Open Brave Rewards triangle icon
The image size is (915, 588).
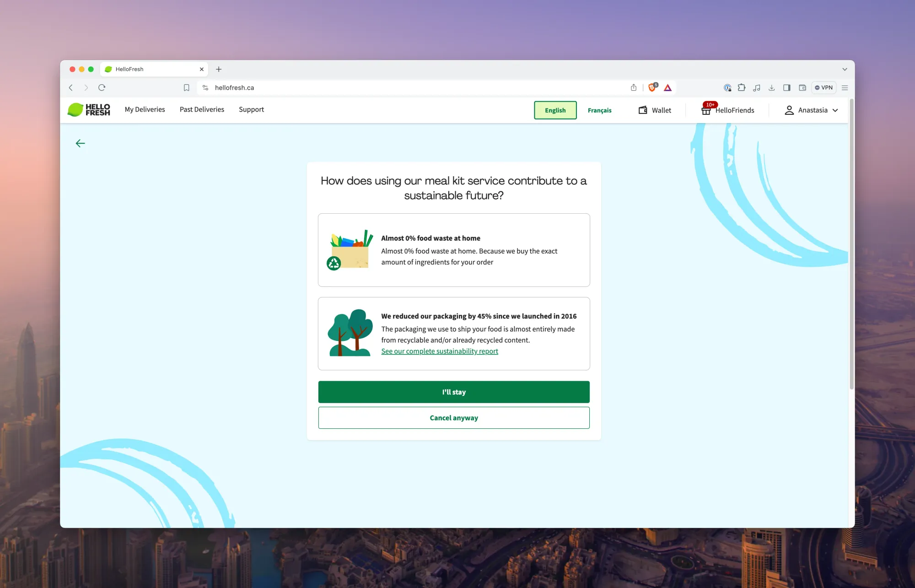coord(668,87)
